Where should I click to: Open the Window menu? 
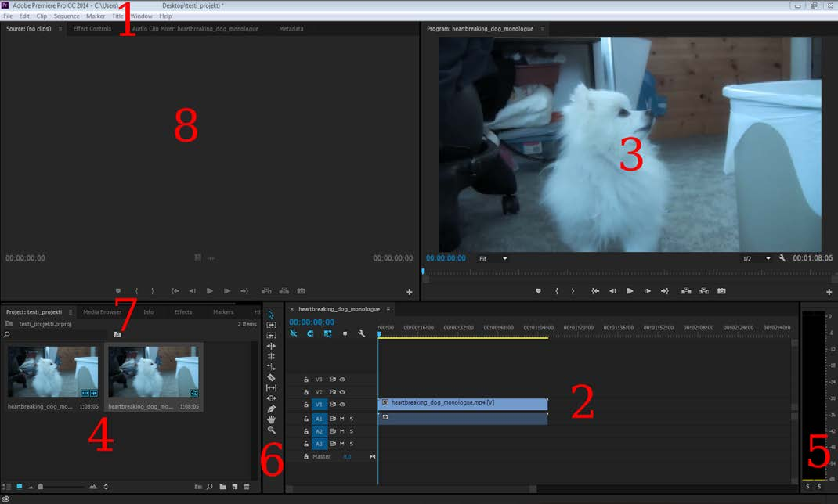point(141,16)
